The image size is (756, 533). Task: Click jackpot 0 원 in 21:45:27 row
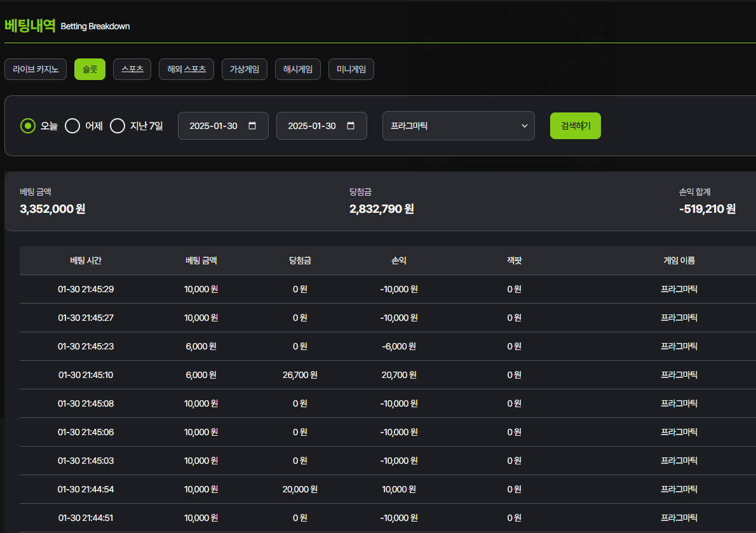pyautogui.click(x=515, y=318)
